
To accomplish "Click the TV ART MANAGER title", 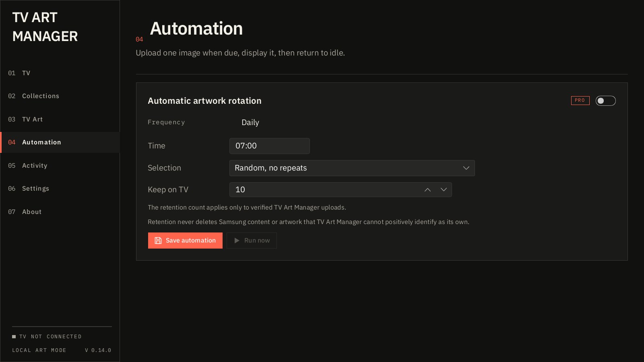I will coord(45,27).
